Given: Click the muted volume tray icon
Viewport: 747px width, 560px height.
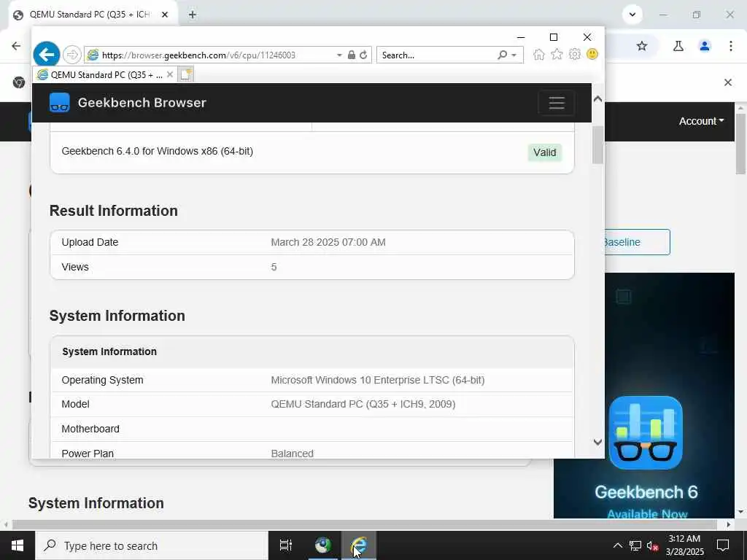Looking at the screenshot, I should point(653,545).
